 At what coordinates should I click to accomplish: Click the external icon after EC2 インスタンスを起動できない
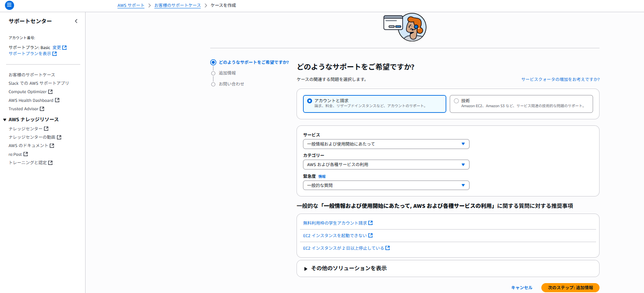[x=371, y=236]
